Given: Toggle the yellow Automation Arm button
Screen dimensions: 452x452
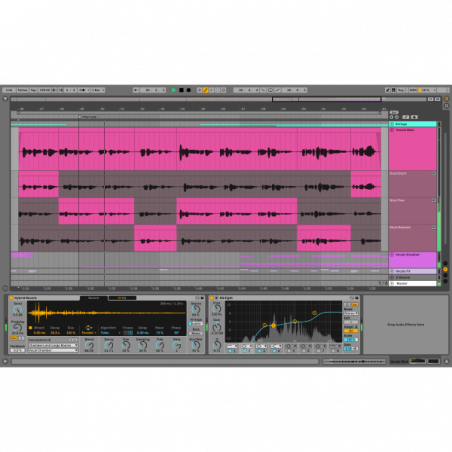Looking at the screenshot, I should (x=206, y=90).
